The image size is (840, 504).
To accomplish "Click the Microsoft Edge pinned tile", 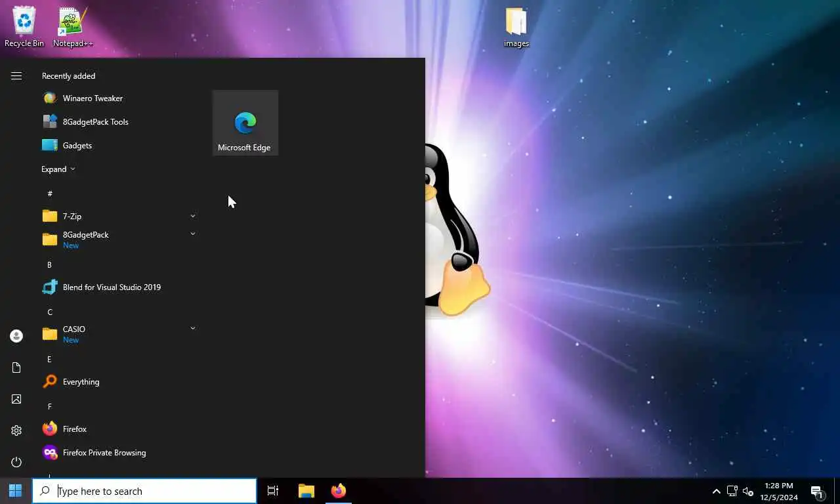I will [x=245, y=123].
